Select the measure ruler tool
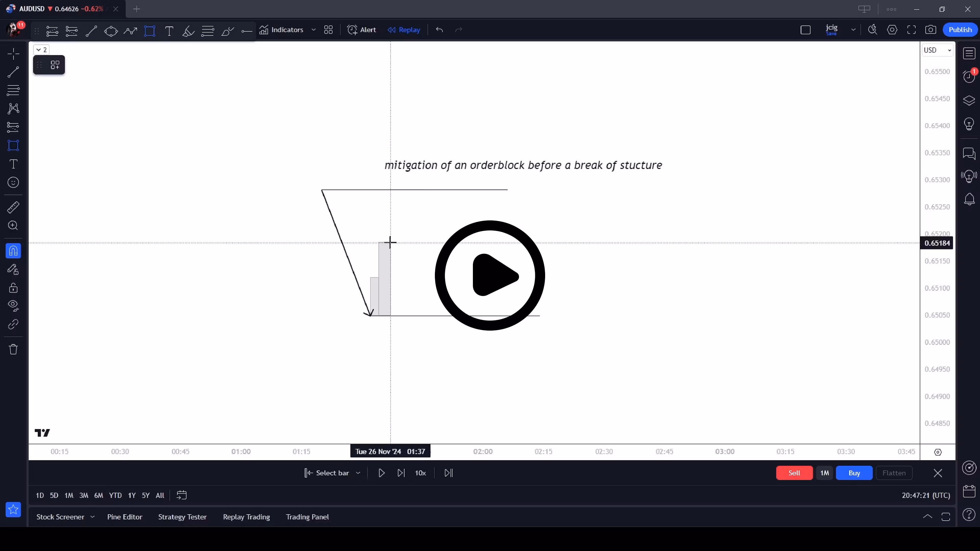980x551 pixels. pos(13,207)
